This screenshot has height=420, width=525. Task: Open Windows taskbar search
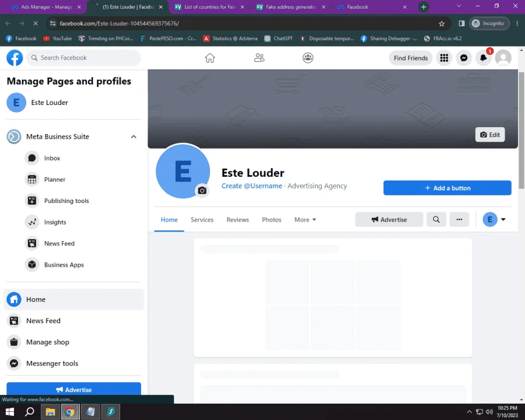[30, 412]
